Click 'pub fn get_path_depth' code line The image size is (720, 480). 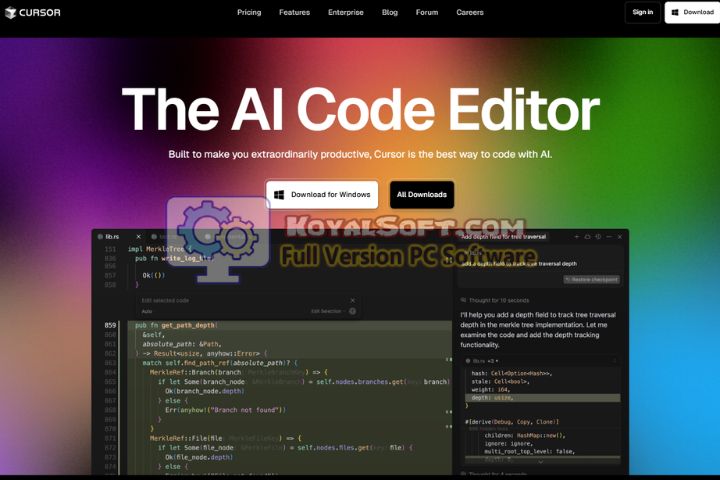pyautogui.click(x=176, y=325)
